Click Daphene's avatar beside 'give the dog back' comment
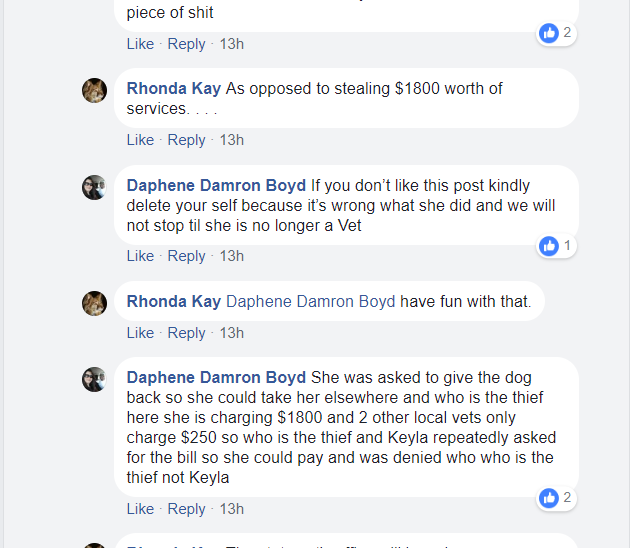 [x=94, y=379]
